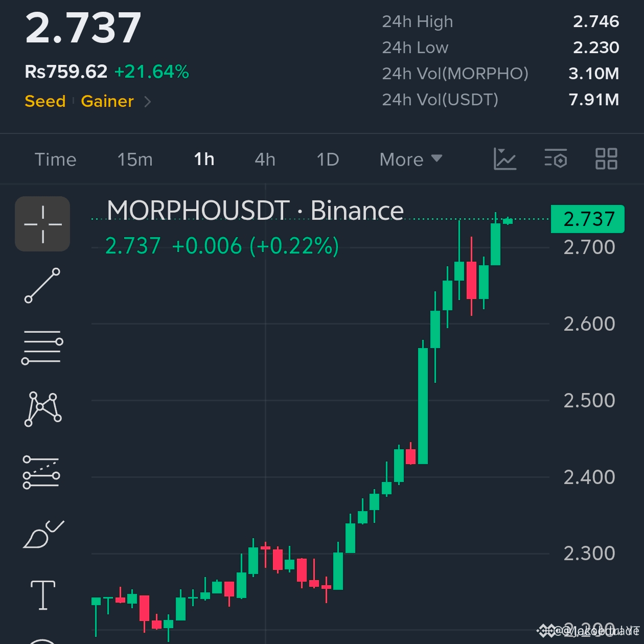644x644 pixels.
Task: Select the XABCD pattern tool
Action: click(x=43, y=409)
